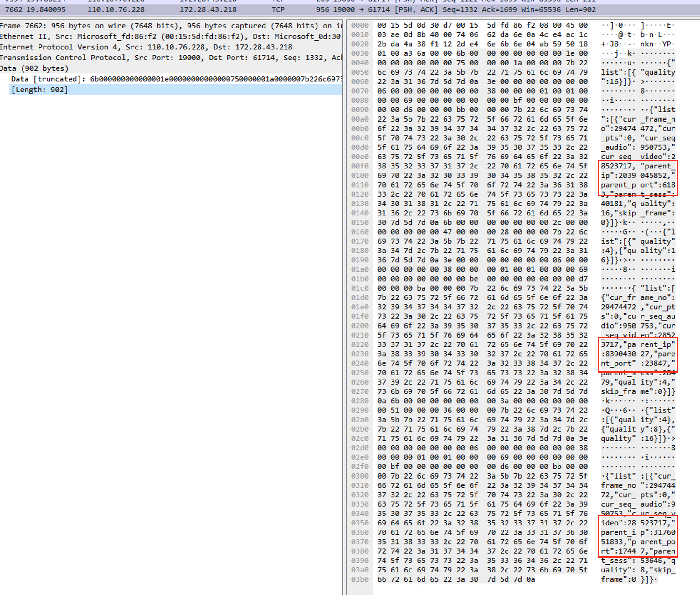Screen dimensions: 700x595
Task: Click hex offset 00f0 row label
Action: [x=359, y=166]
